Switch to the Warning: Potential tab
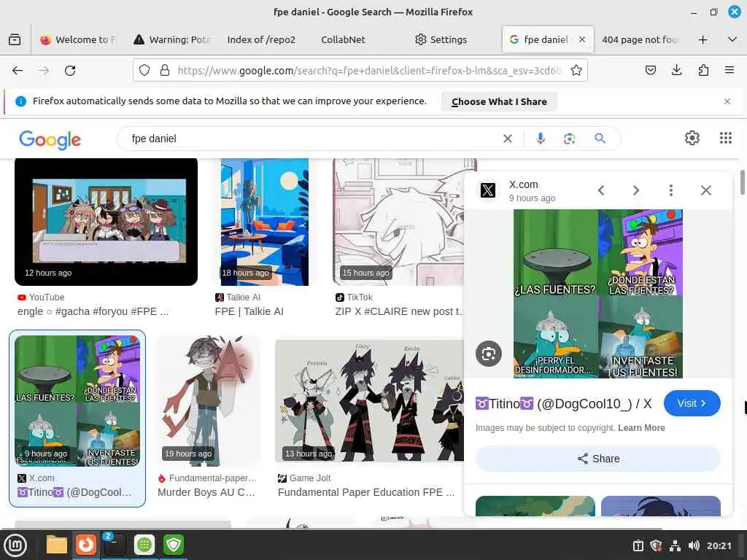The width and height of the screenshot is (747, 560). pyautogui.click(x=172, y=39)
